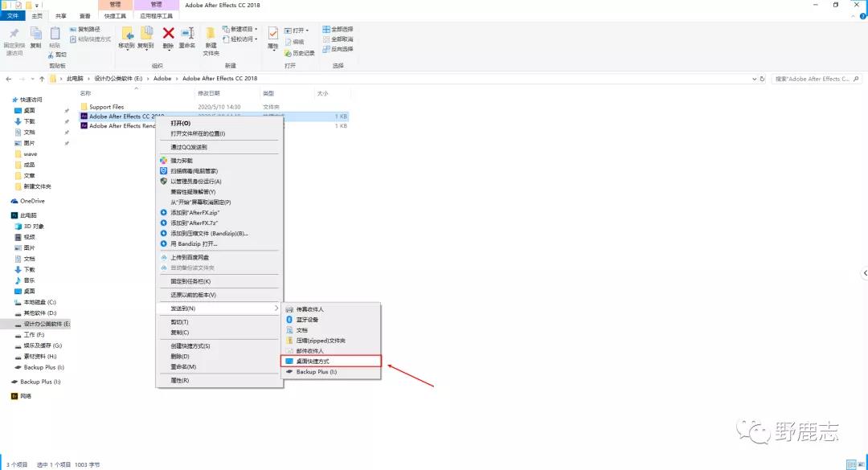Choose 以管理员身份运行(A) in context menu
The image size is (868, 470).
coord(196,182)
